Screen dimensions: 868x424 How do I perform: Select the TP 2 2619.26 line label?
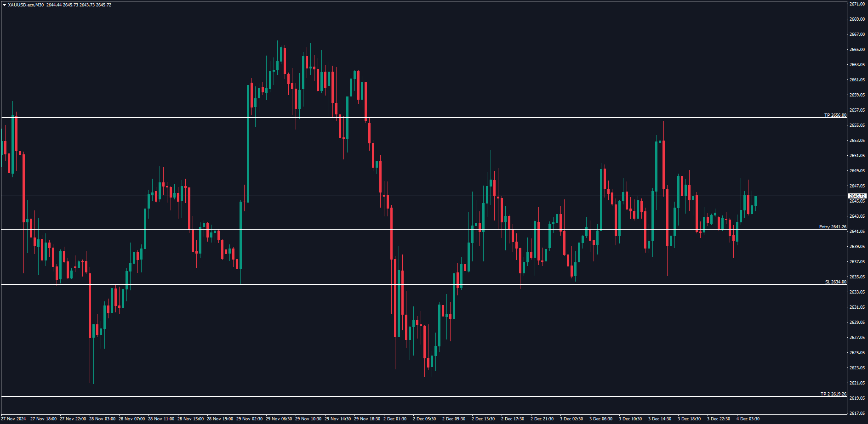coord(833,394)
